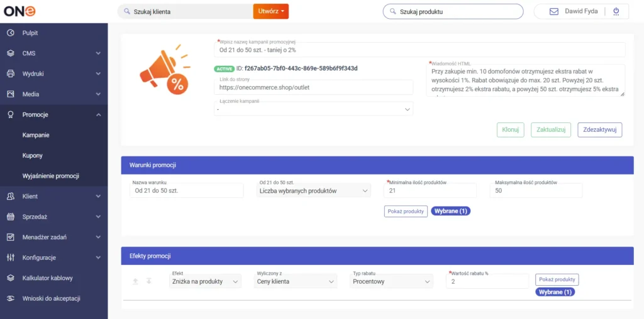Image resolution: width=644 pixels, height=319 pixels.
Task: Expand the Utwórz create dropdown button
Action: coord(271,11)
